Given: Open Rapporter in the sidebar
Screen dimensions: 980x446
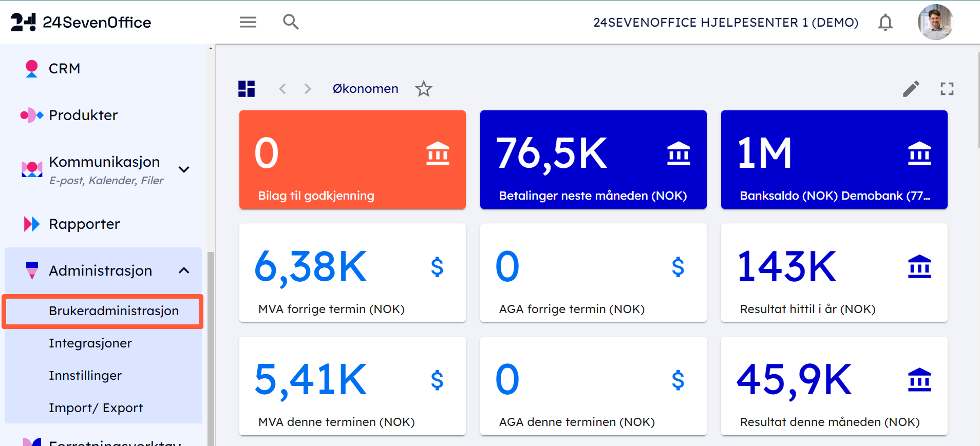Looking at the screenshot, I should point(84,224).
